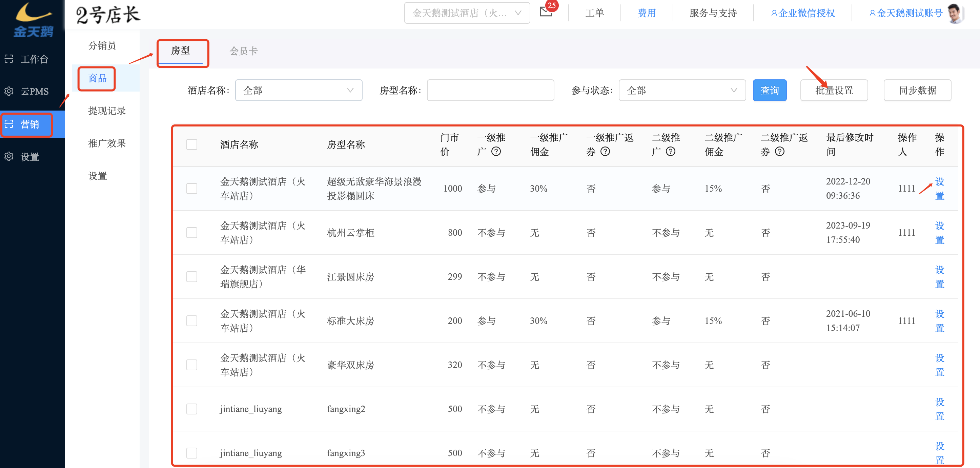Viewport: 980px width, 468px height.
Task: Click the 查询 search button
Action: 770,90
